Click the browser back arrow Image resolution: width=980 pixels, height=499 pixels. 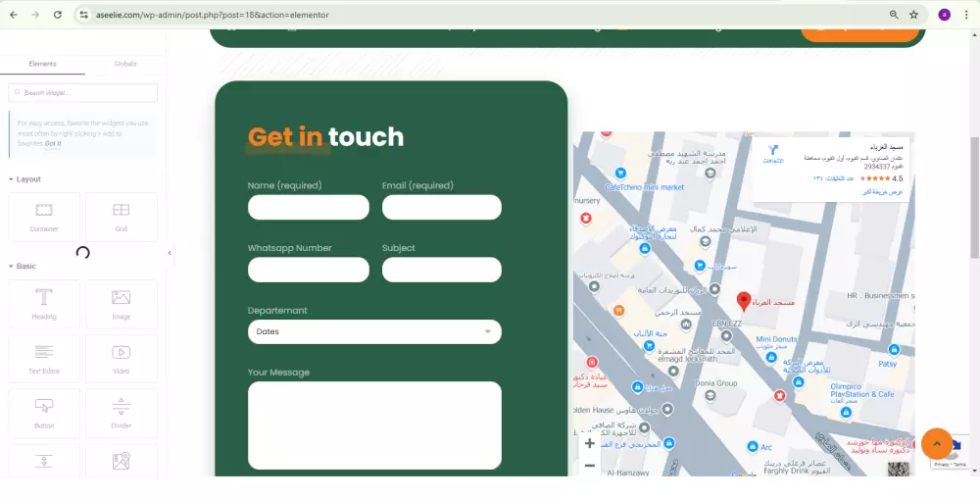(x=14, y=15)
